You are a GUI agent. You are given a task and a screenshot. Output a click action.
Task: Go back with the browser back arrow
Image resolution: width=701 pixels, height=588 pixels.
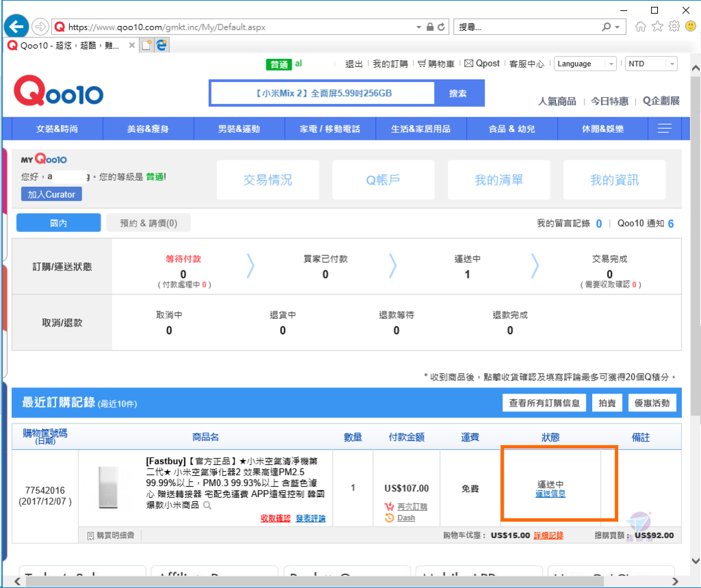(x=16, y=27)
